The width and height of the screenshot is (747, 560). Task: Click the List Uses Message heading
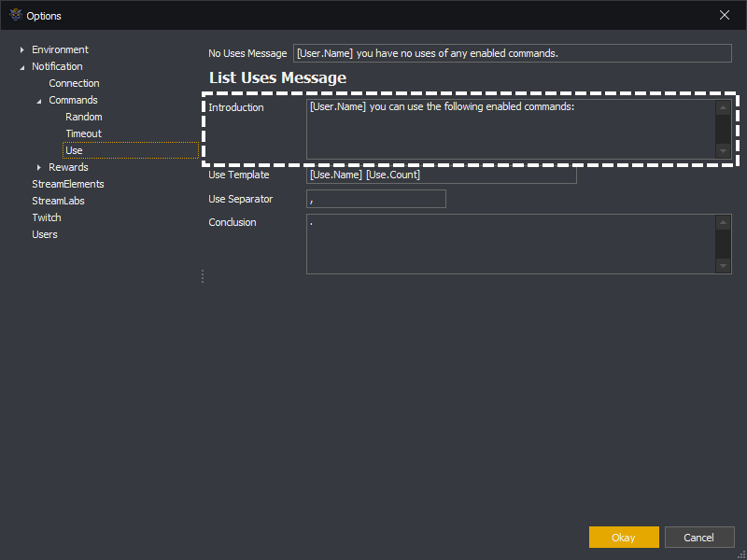pos(277,77)
